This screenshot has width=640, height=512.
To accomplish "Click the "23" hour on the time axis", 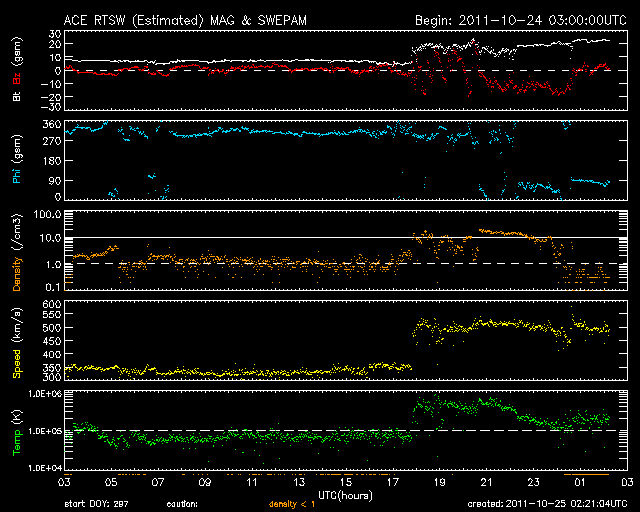I will (x=533, y=483).
